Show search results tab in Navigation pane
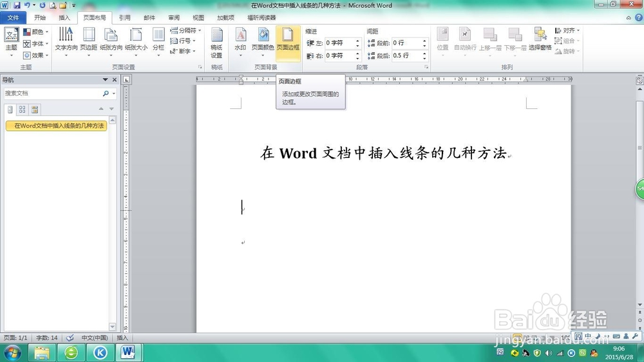 35,110
